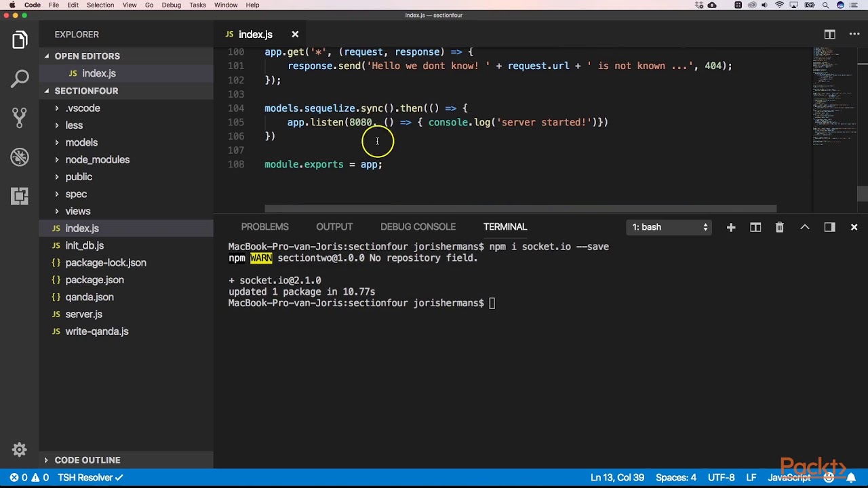Select the TERMINAL panel tab
The width and height of the screenshot is (868, 488).
505,227
